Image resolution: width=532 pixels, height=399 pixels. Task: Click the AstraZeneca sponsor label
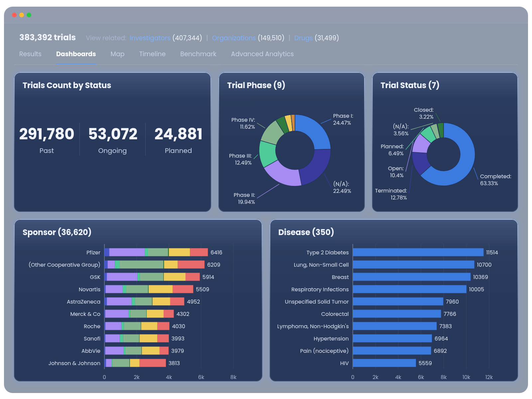click(x=83, y=302)
